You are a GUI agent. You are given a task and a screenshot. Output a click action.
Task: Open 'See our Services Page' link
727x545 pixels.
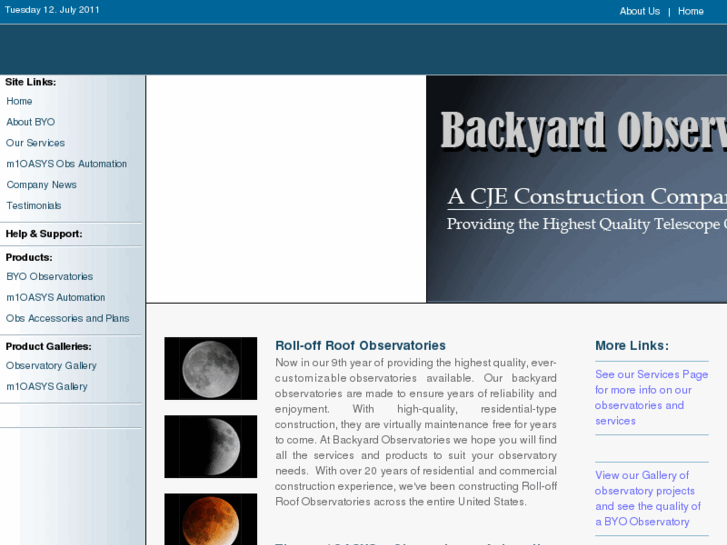[x=651, y=398]
